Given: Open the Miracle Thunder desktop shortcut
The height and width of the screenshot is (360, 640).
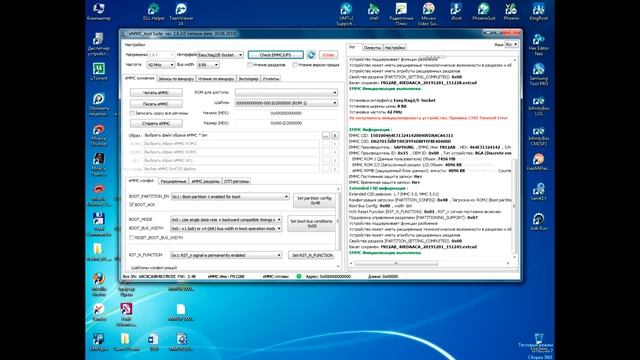Looking at the screenshot, I should [98, 135].
